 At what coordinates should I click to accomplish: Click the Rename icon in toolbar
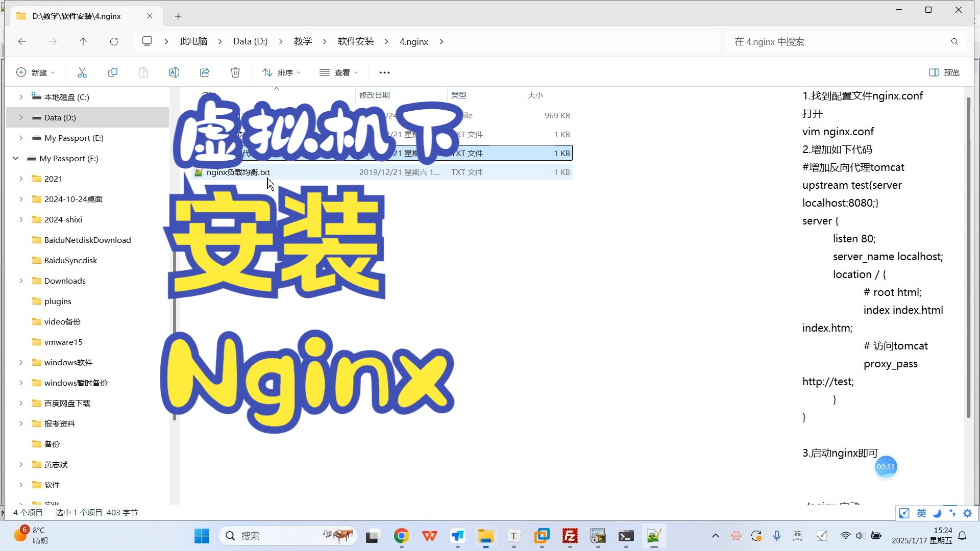pos(174,72)
